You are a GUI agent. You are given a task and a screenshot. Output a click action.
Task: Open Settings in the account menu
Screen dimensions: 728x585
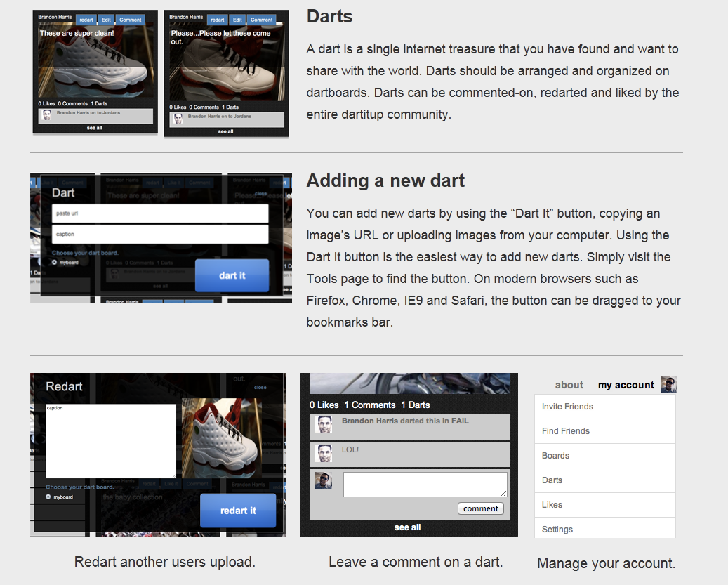[557, 529]
